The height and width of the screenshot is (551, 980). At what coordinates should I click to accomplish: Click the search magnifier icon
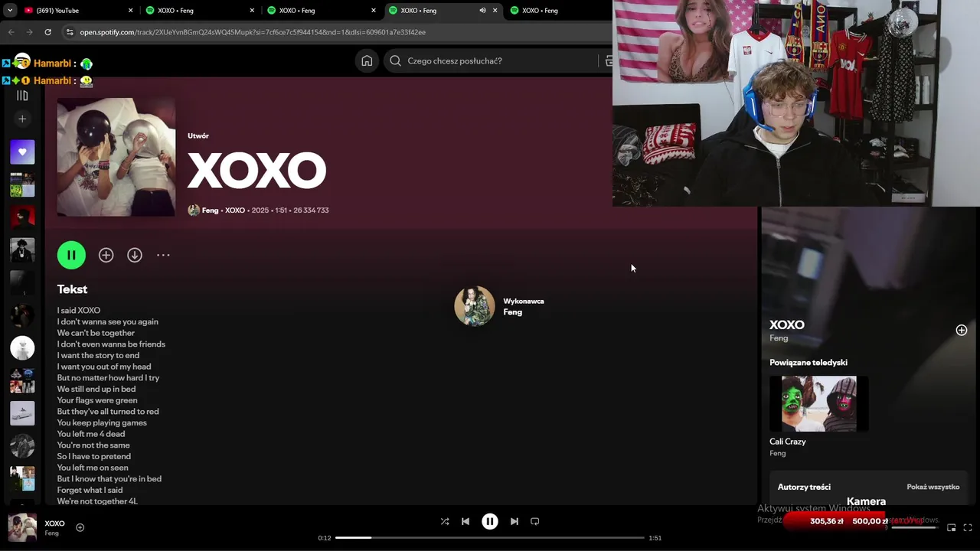tap(395, 60)
